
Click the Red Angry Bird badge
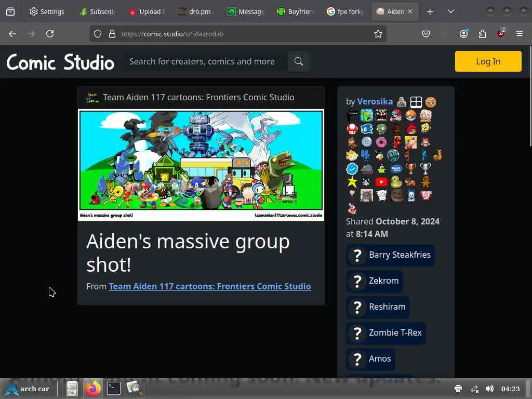411,129
